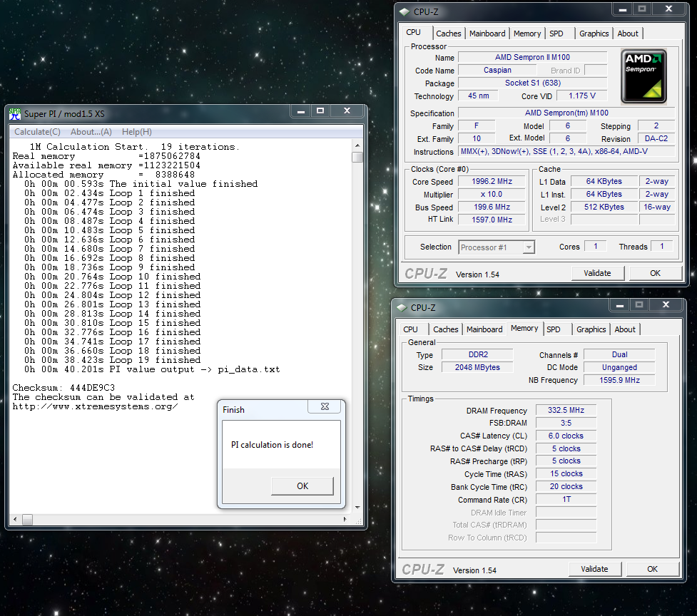Click Bus Speed value 199.6 MHz
697x616 pixels.
(492, 207)
